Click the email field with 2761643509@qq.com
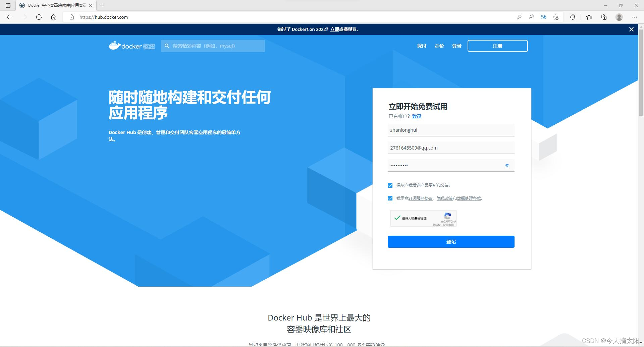644x347 pixels. [x=451, y=148]
